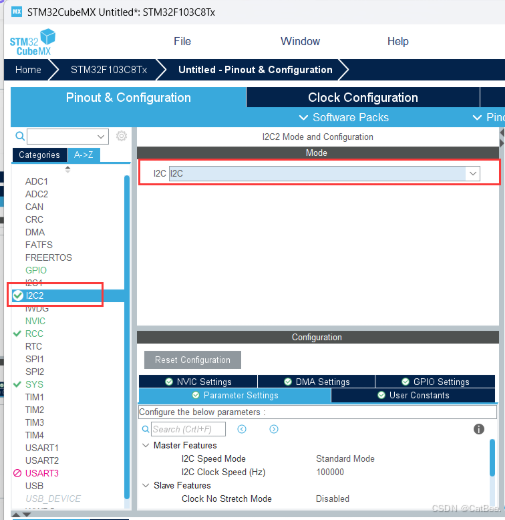Select ADC1 in the peripheral list
This screenshot has height=520, width=505.
tap(37, 181)
